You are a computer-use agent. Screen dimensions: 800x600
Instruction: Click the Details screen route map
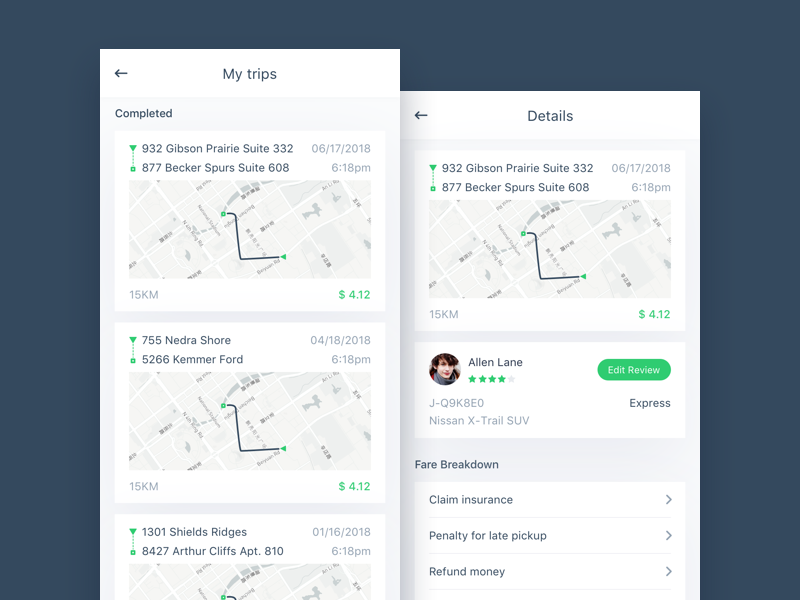click(x=550, y=249)
